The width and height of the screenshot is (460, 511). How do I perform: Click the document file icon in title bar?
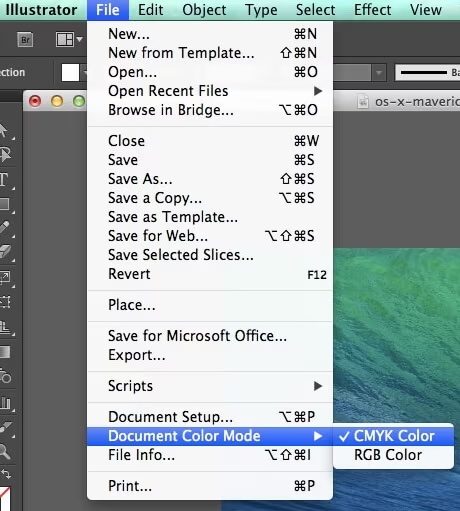click(363, 102)
